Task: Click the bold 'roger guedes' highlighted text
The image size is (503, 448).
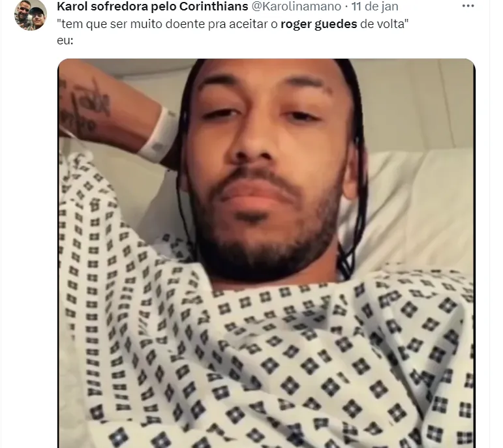Action: pyautogui.click(x=318, y=24)
